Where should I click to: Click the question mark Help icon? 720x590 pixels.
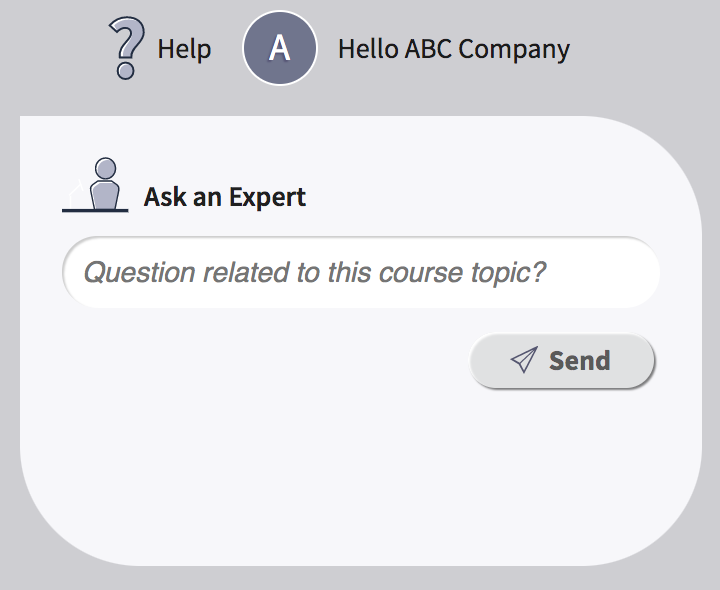(126, 48)
